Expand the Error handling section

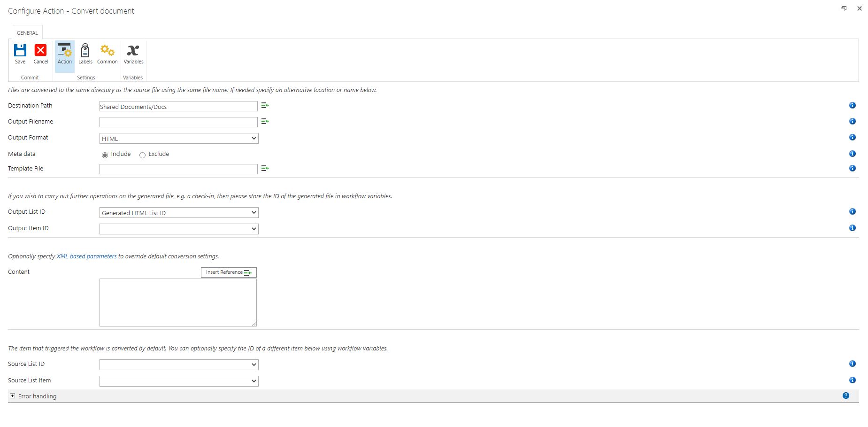(13, 396)
